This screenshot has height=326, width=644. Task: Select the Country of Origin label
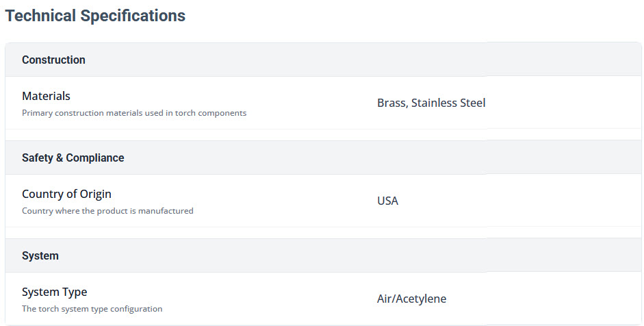click(x=66, y=195)
